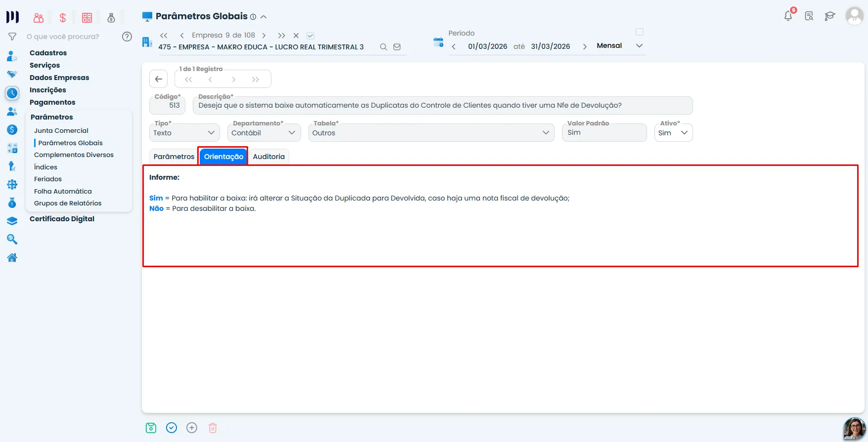The image size is (868, 442).
Task: Click the trash delete icon
Action: click(213, 428)
